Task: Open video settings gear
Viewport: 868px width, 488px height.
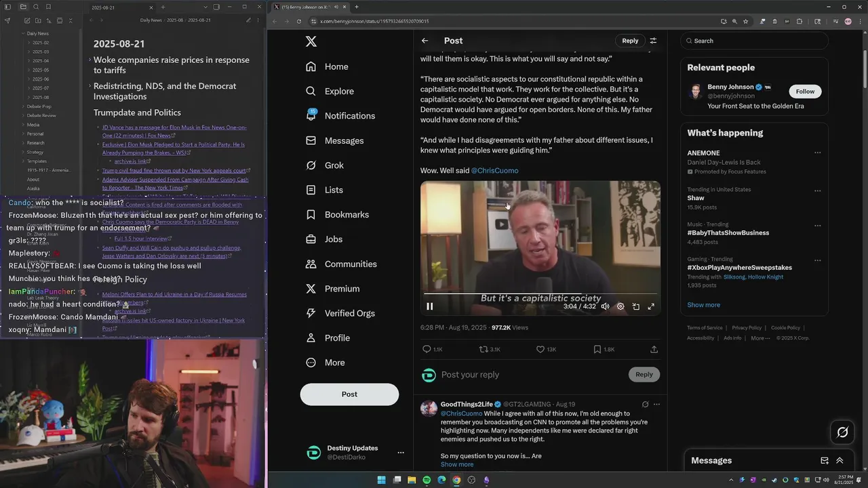Action: (620, 306)
